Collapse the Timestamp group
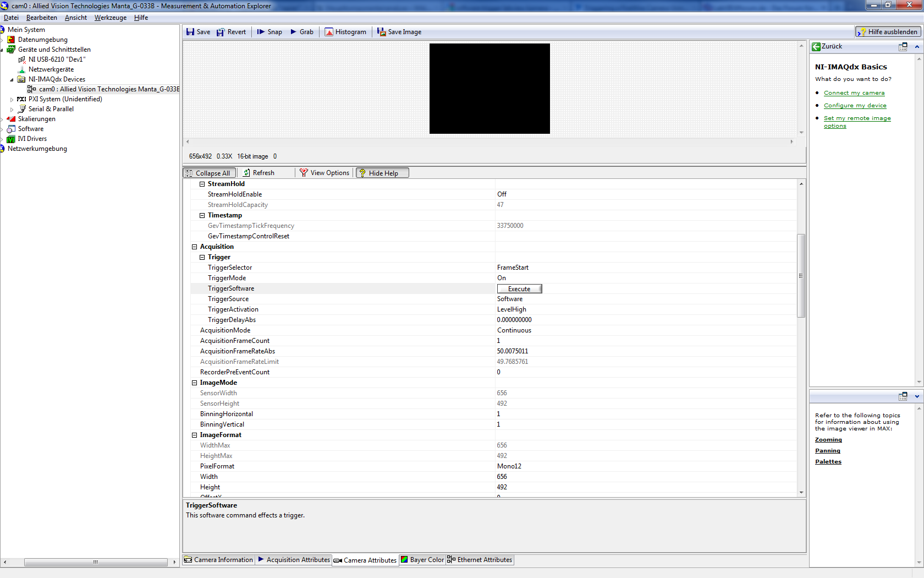 (x=202, y=215)
